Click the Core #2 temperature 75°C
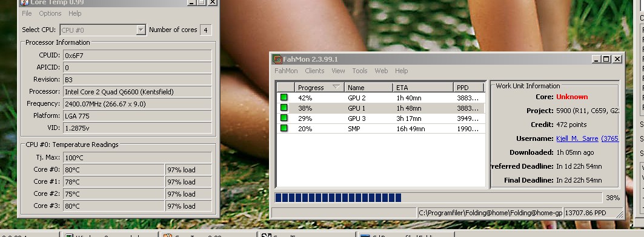This screenshot has height=237, width=644. (114, 194)
